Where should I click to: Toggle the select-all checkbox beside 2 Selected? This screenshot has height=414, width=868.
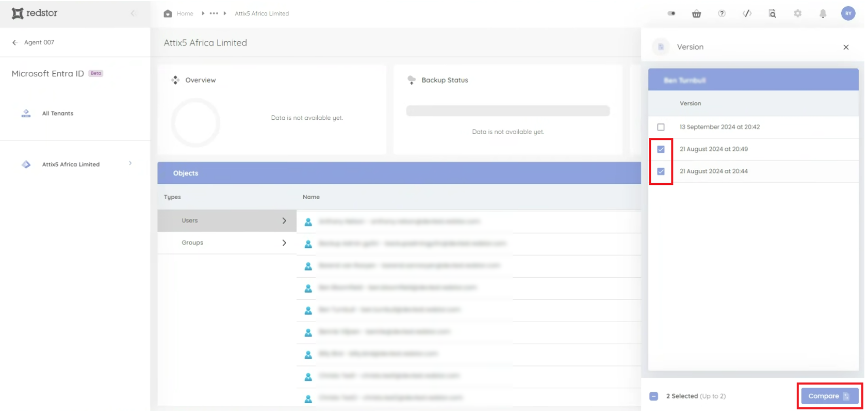point(653,396)
